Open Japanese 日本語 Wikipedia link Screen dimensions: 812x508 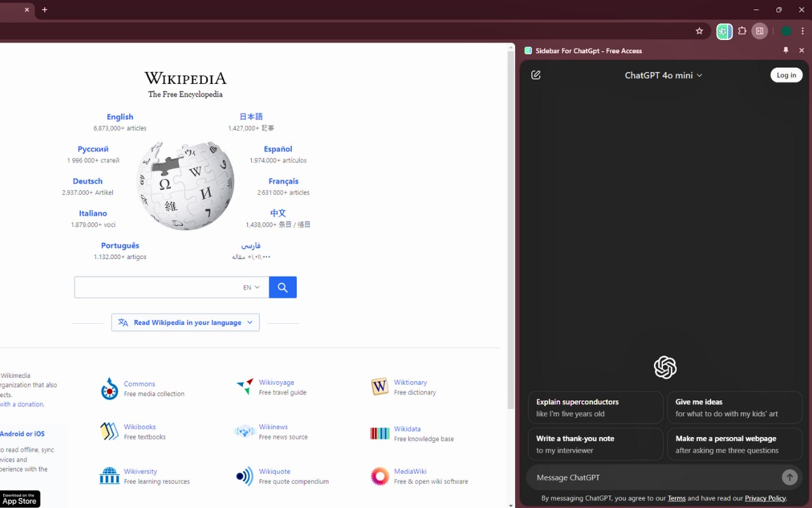(x=251, y=117)
